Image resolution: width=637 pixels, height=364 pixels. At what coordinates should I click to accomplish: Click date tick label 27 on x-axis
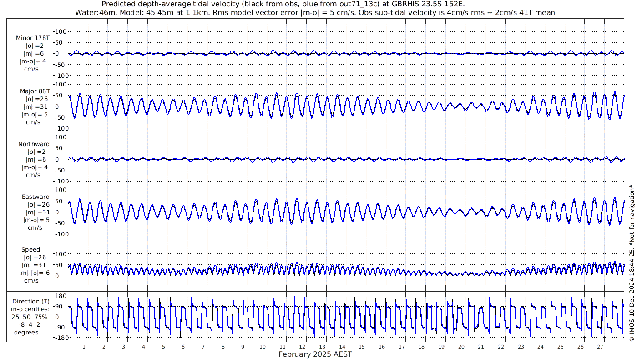[x=600, y=347]
